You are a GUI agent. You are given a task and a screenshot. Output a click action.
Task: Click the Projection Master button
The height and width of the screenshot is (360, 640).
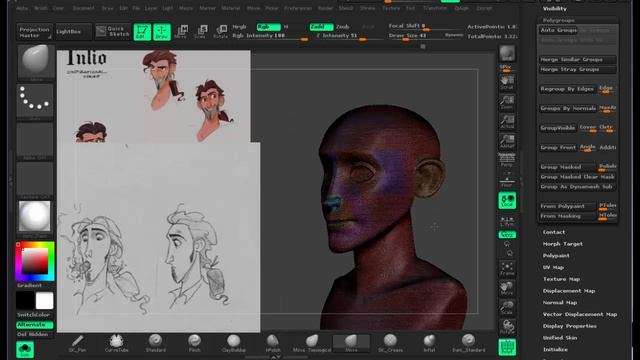[x=35, y=32]
